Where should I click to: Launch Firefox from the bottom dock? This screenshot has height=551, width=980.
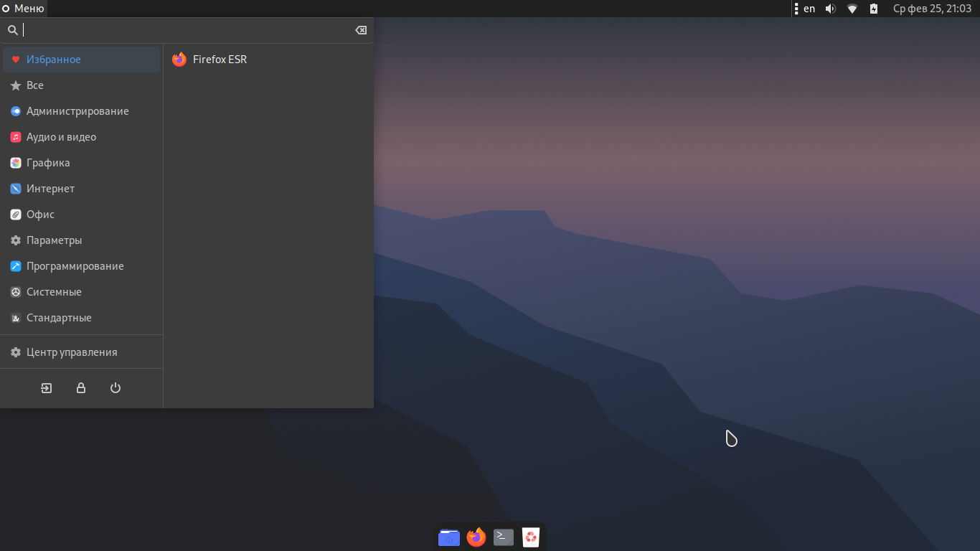click(x=476, y=537)
